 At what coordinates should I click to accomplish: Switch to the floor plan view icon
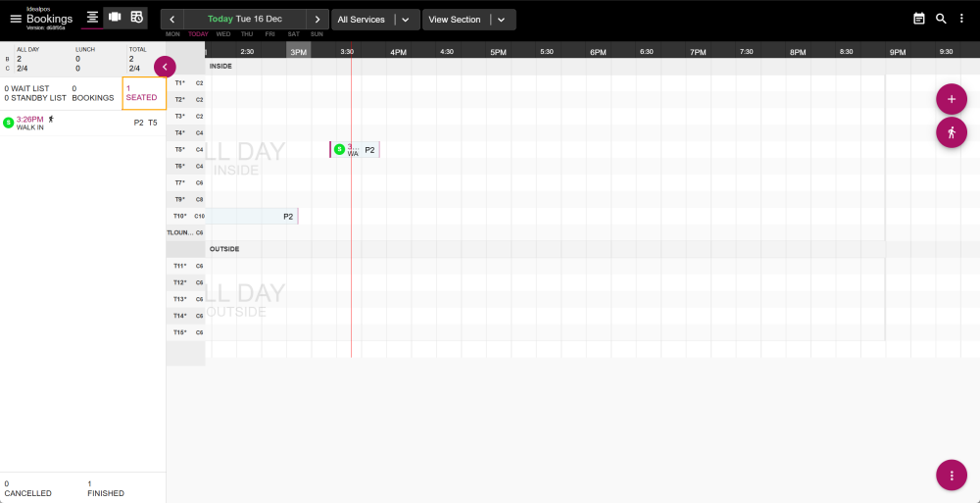(x=115, y=18)
